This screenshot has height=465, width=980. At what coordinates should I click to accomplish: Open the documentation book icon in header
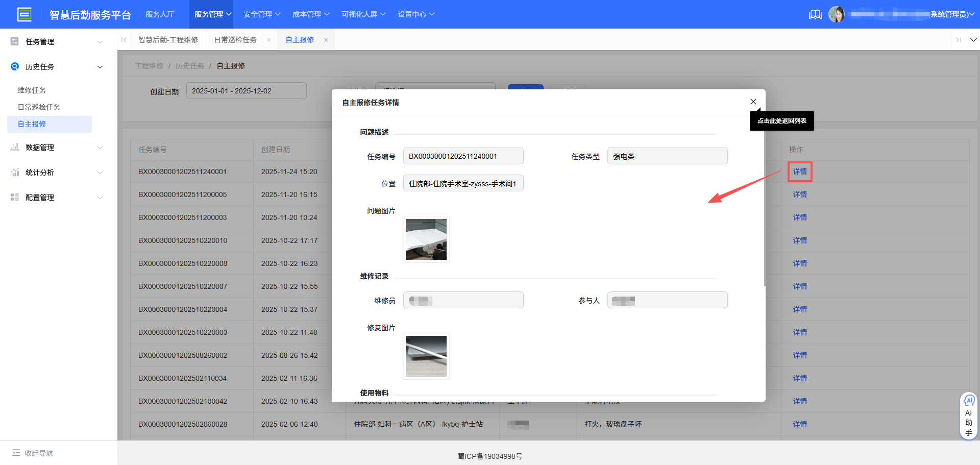(815, 14)
